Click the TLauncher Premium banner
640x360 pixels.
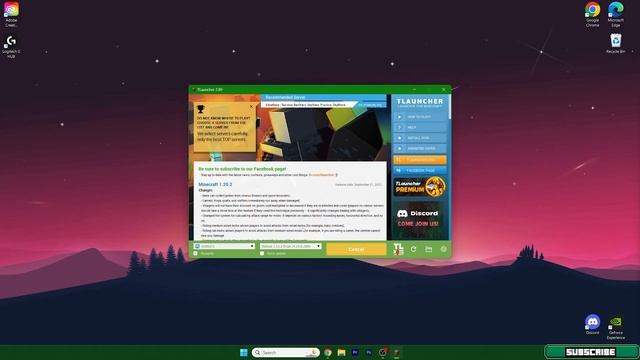click(420, 187)
